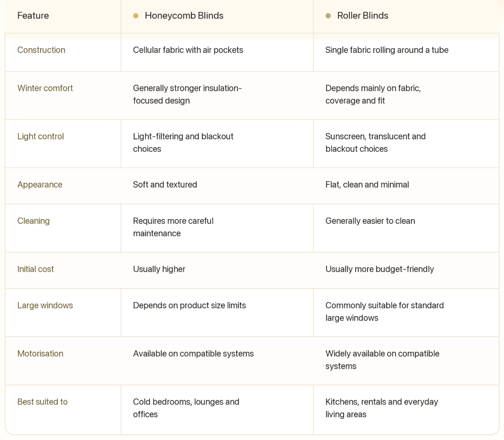The width and height of the screenshot is (504, 440).
Task: Click the Motorisation row label
Action: tap(40, 354)
